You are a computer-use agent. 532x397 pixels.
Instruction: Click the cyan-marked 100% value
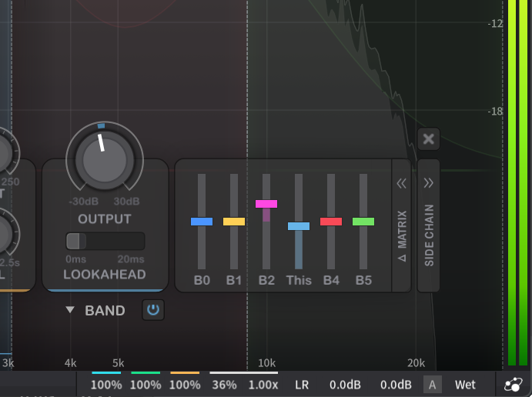point(106,385)
